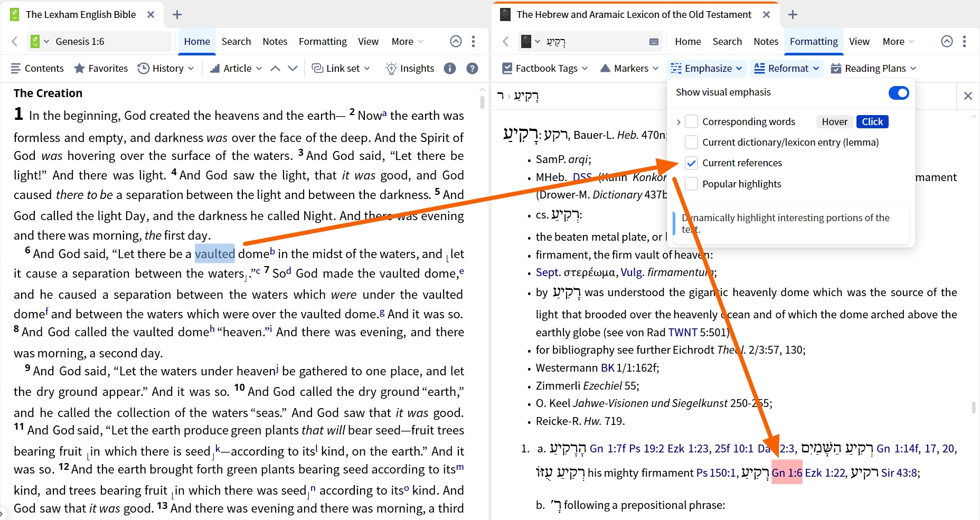Viewport: 980px width, 520px height.
Task: Click the lexicon book resource icon
Action: [526, 41]
